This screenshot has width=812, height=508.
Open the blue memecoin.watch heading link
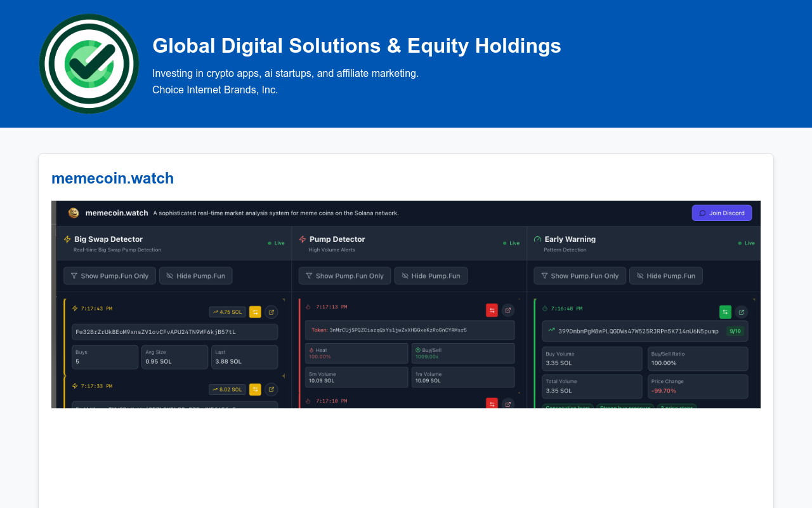[112, 178]
